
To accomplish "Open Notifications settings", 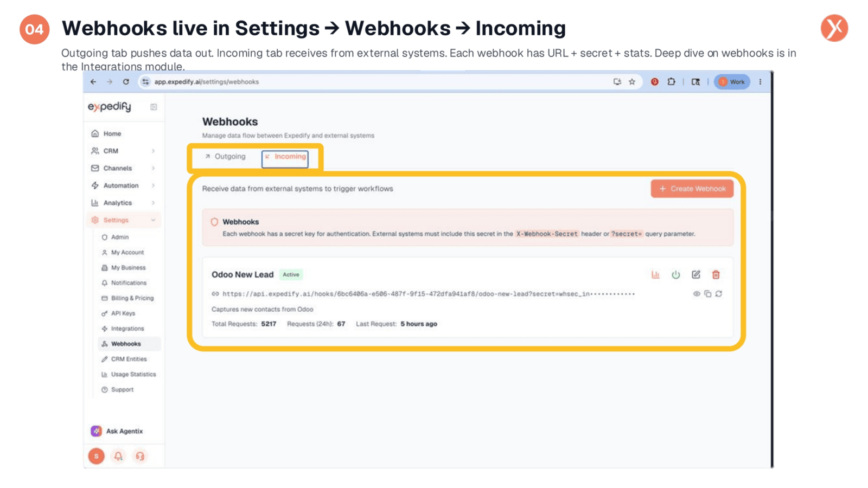I will (129, 282).
